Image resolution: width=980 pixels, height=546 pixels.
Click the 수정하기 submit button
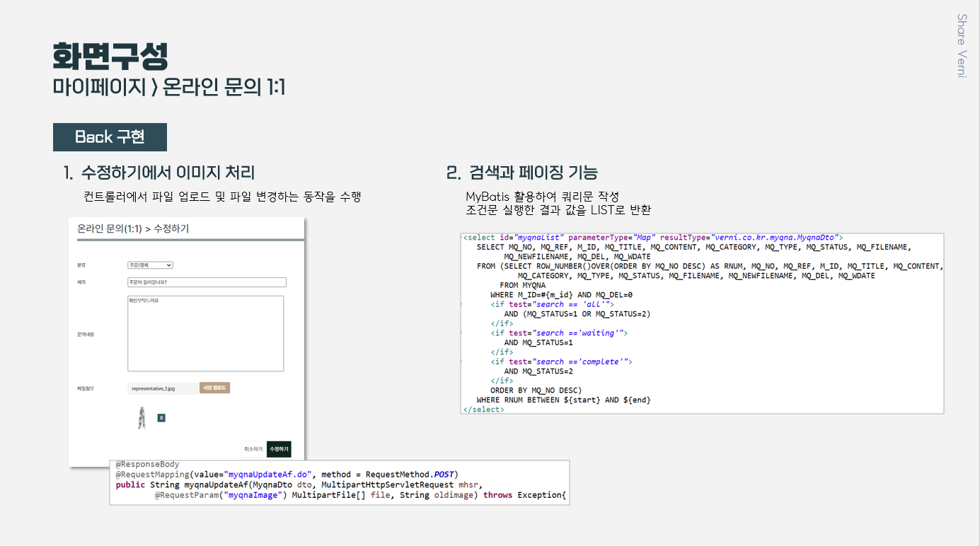[x=279, y=449]
